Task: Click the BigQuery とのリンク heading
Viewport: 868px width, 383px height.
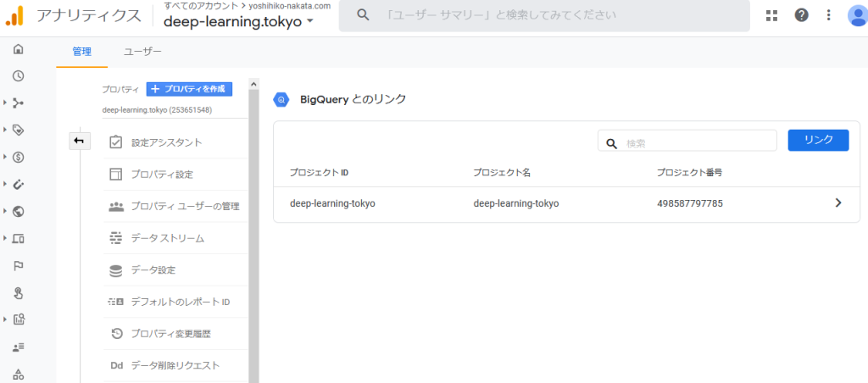Action: 353,100
